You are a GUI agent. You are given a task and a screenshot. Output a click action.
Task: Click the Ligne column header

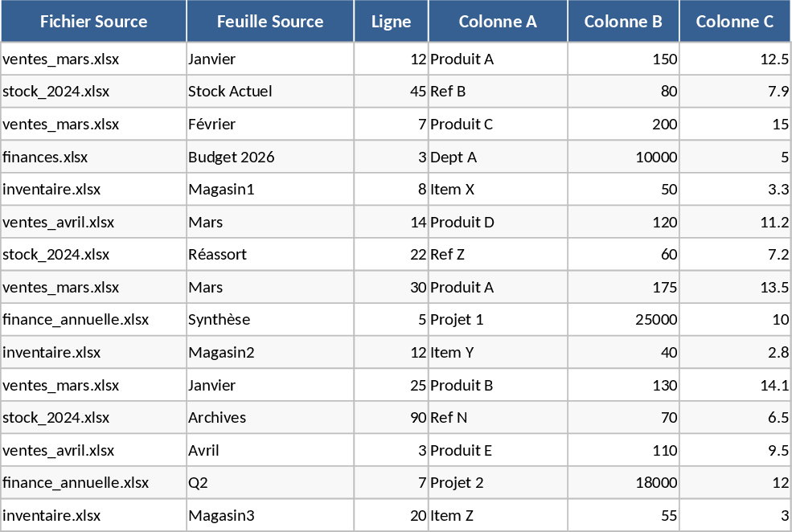[391, 22]
